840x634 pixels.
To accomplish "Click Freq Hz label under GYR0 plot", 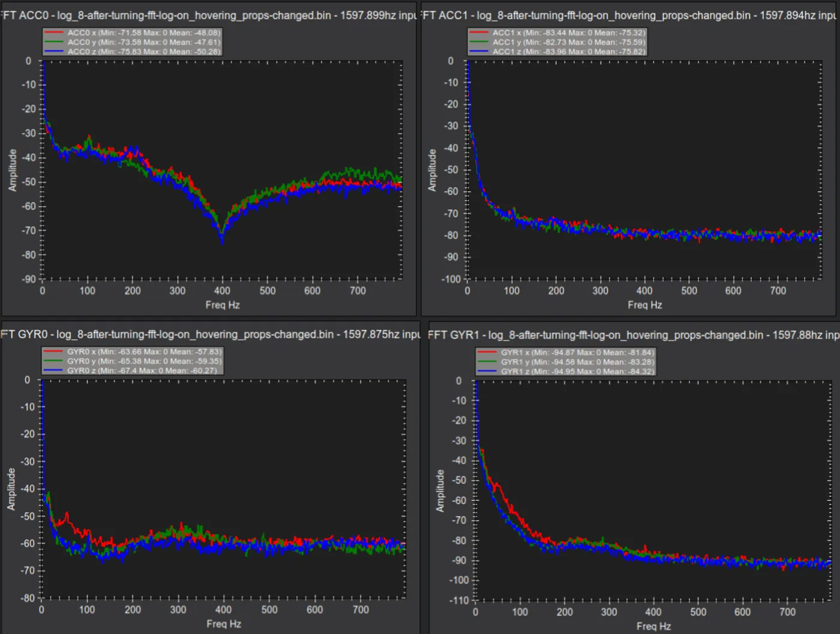I will (x=224, y=624).
